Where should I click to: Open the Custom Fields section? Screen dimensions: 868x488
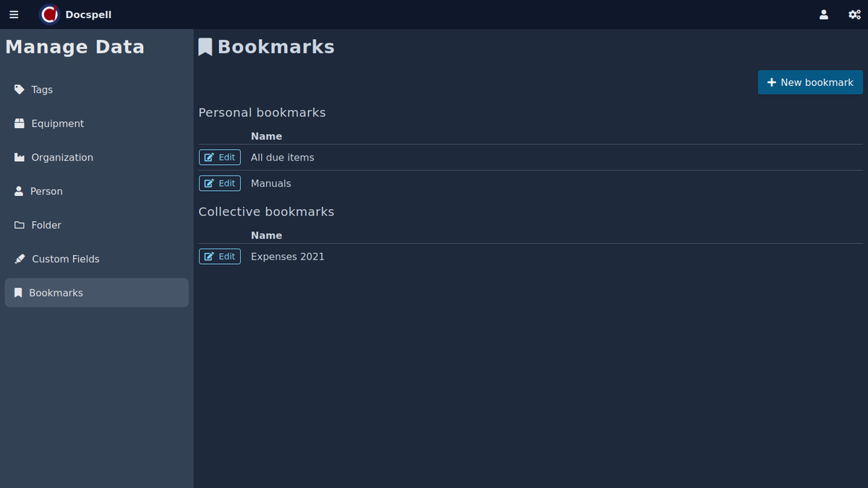point(65,259)
